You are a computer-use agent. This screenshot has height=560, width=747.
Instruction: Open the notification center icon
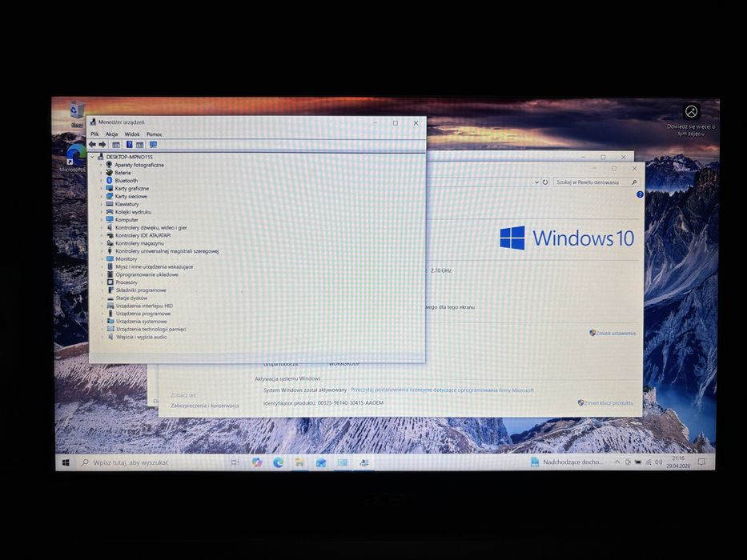pos(701,462)
